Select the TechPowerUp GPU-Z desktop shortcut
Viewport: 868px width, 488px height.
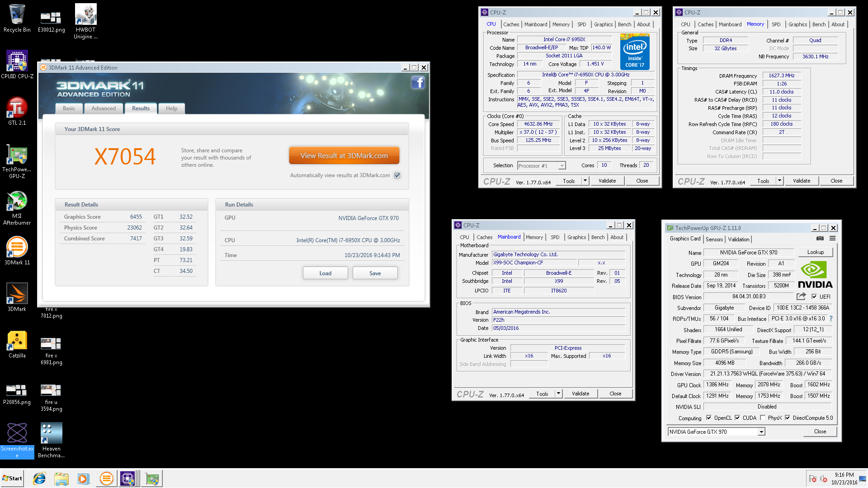pos(17,161)
